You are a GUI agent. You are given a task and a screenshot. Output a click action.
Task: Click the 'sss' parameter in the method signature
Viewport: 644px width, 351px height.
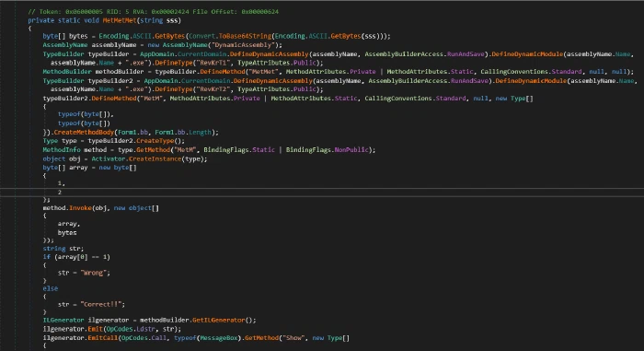[171, 20]
